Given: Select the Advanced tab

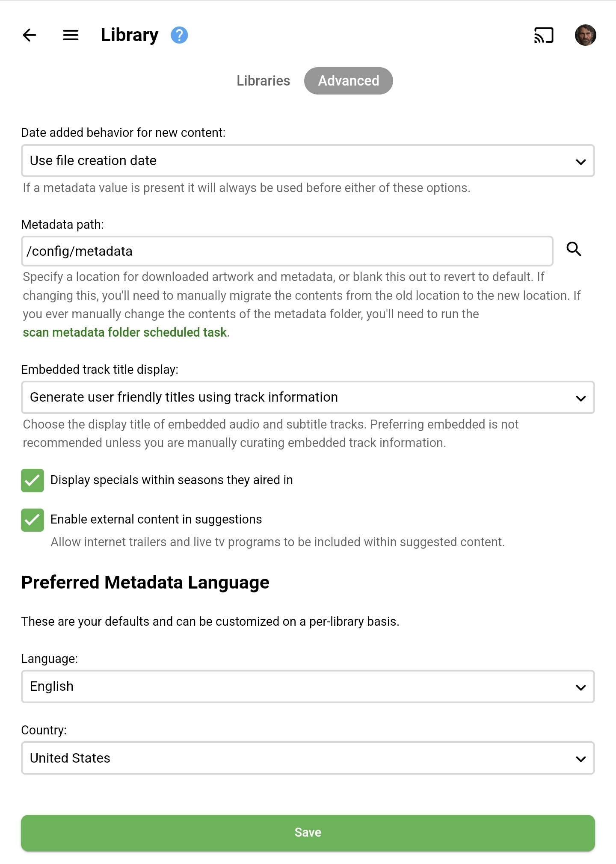Looking at the screenshot, I should pyautogui.click(x=348, y=81).
